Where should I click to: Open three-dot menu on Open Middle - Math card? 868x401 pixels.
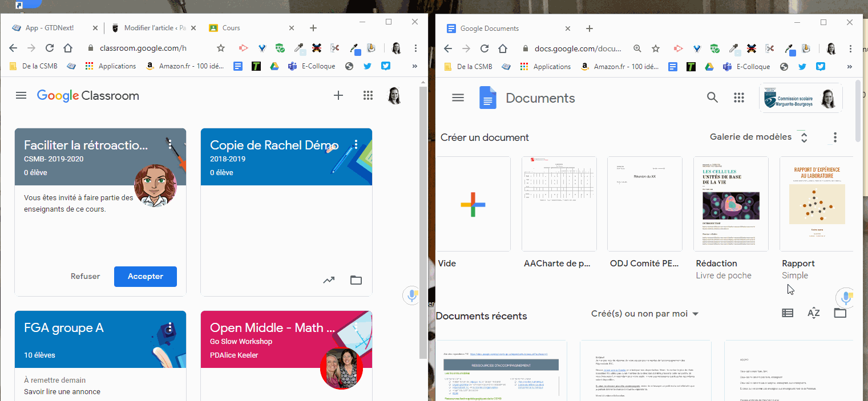(356, 327)
